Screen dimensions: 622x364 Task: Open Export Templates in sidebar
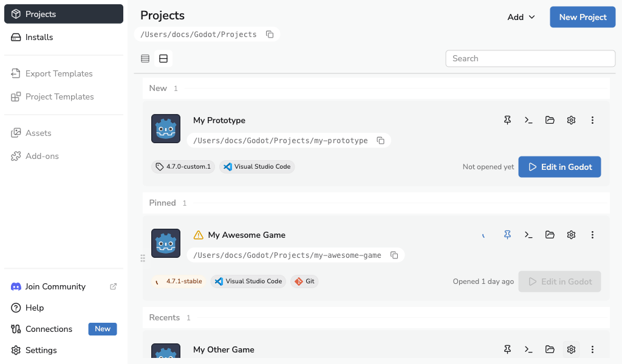[63, 73]
